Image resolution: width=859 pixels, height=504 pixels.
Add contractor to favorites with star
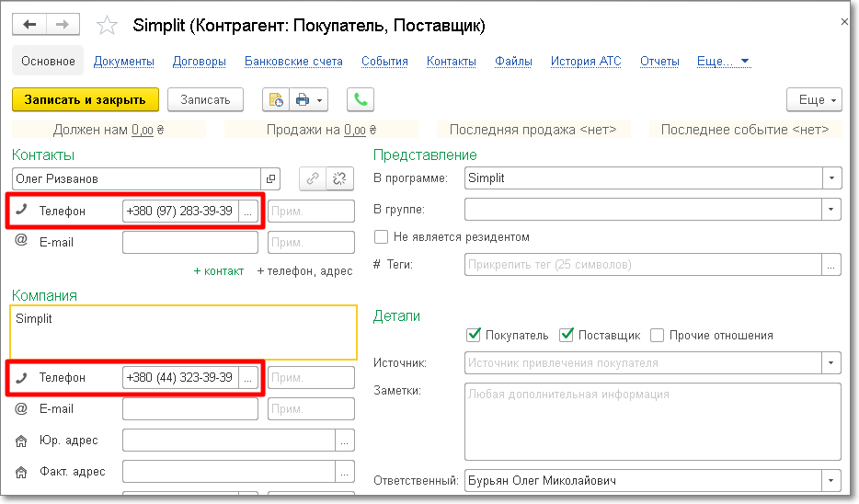(x=107, y=26)
